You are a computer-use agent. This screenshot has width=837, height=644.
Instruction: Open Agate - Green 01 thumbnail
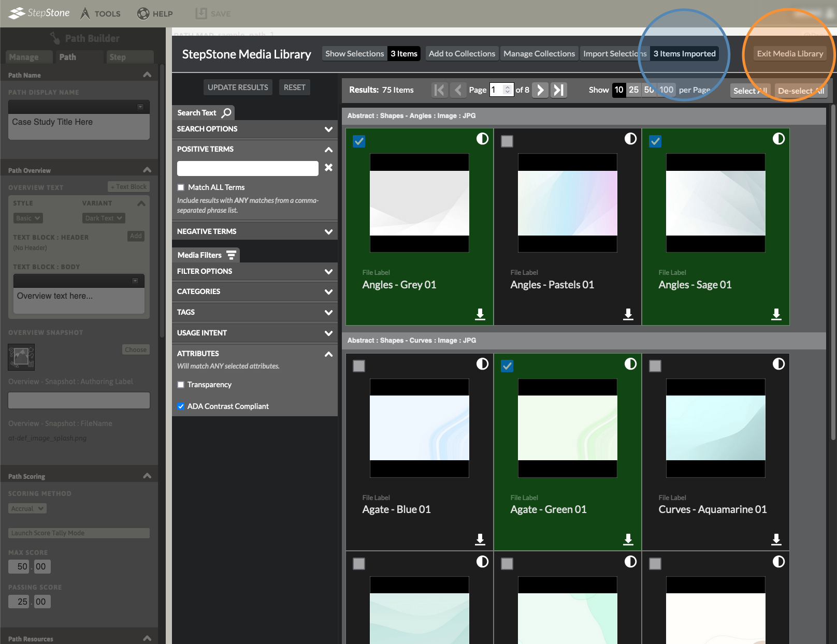click(568, 428)
